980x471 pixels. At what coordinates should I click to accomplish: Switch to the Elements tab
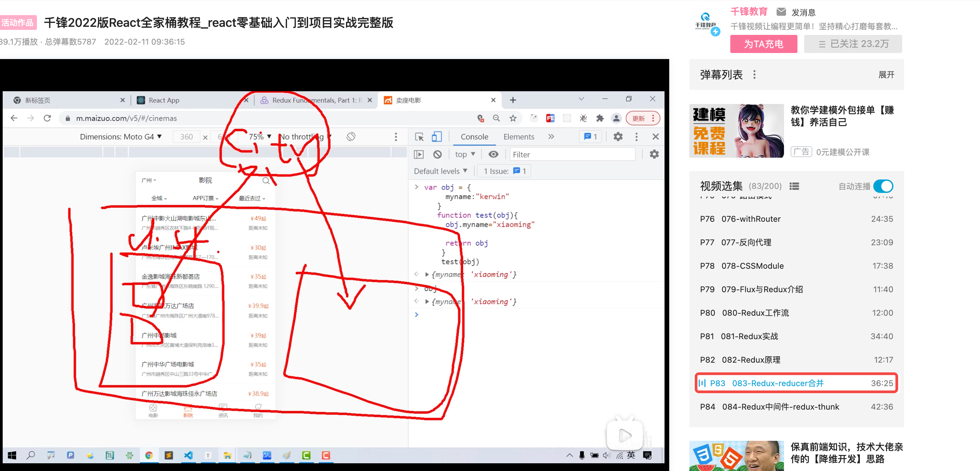pyautogui.click(x=519, y=137)
